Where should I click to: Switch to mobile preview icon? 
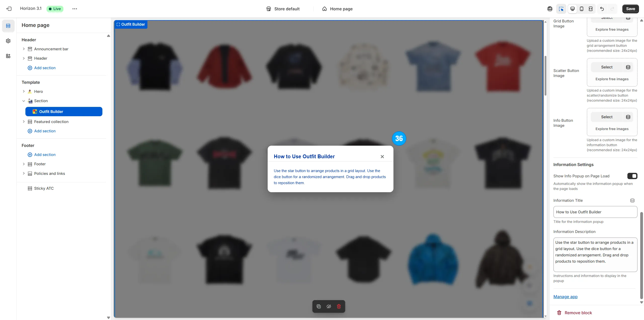click(x=581, y=9)
